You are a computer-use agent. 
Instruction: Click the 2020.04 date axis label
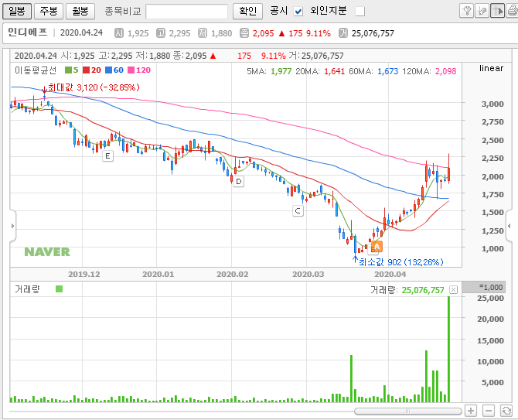pyautogui.click(x=390, y=275)
